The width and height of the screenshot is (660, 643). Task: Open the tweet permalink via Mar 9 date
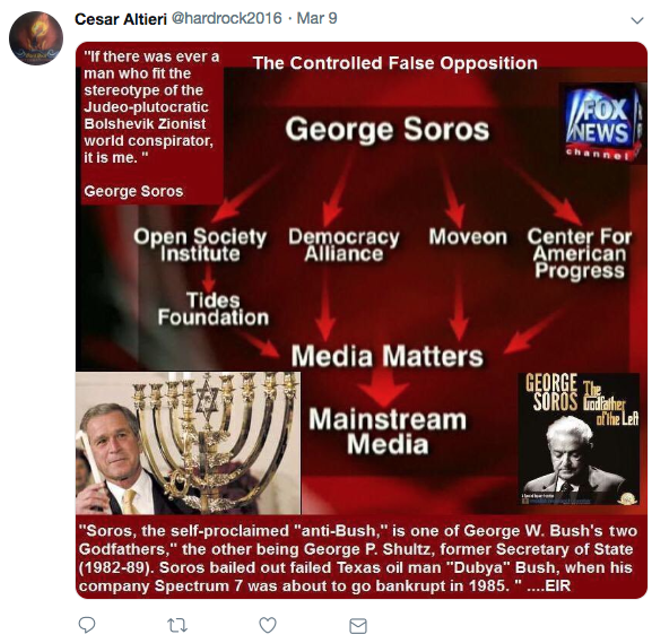click(317, 19)
